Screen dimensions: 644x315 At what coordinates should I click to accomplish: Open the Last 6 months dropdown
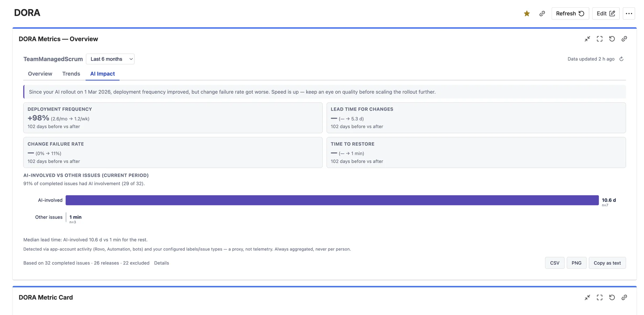coord(110,59)
